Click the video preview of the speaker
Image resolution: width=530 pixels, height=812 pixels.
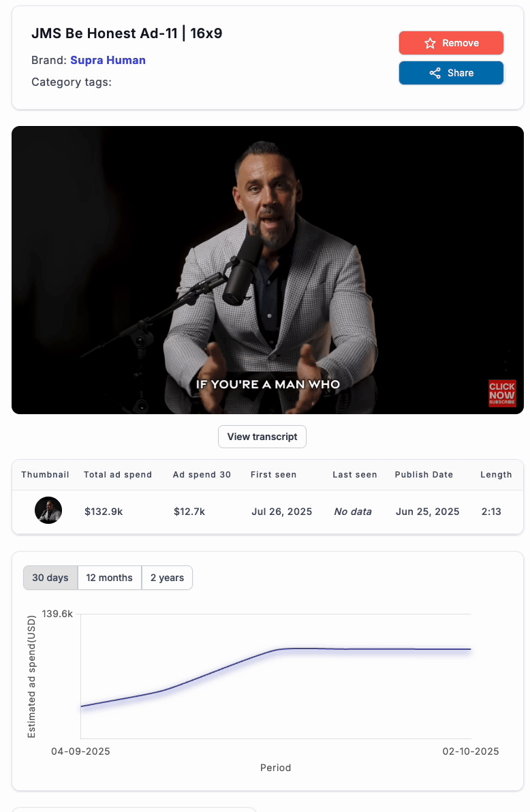(267, 270)
